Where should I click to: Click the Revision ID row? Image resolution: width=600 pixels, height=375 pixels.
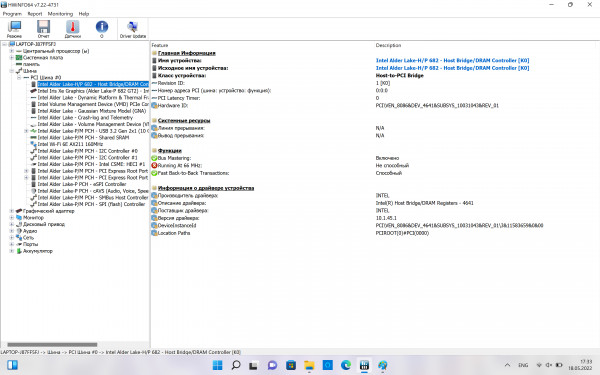pos(171,83)
